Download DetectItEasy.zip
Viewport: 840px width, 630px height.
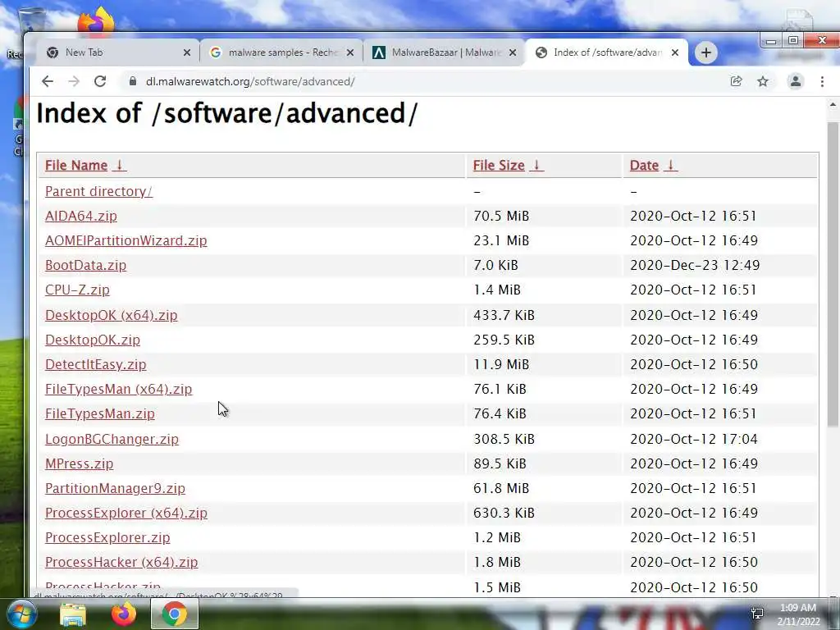coord(95,364)
